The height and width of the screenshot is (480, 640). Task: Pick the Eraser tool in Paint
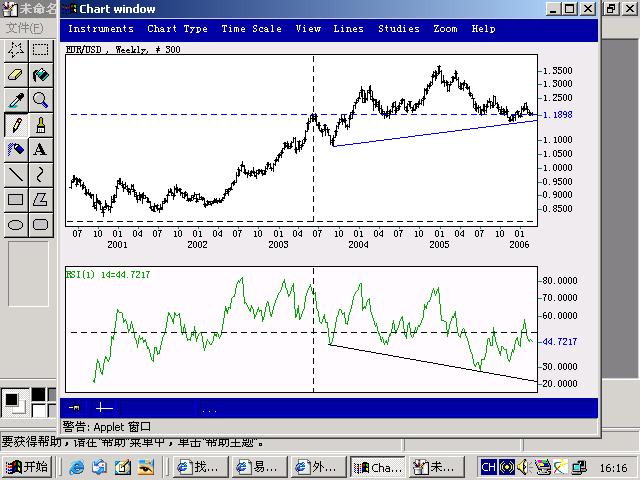pos(16,75)
